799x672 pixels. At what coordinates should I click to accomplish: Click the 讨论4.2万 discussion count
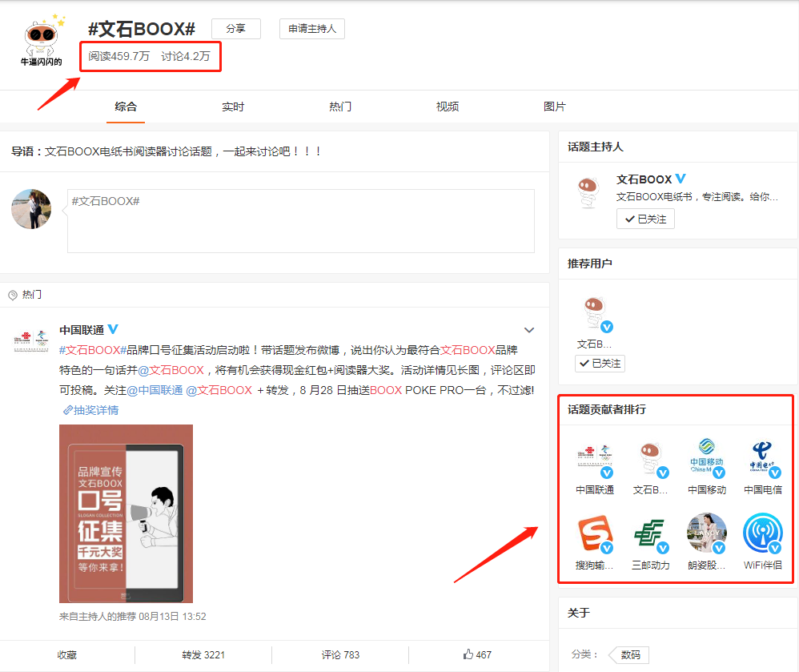point(186,56)
